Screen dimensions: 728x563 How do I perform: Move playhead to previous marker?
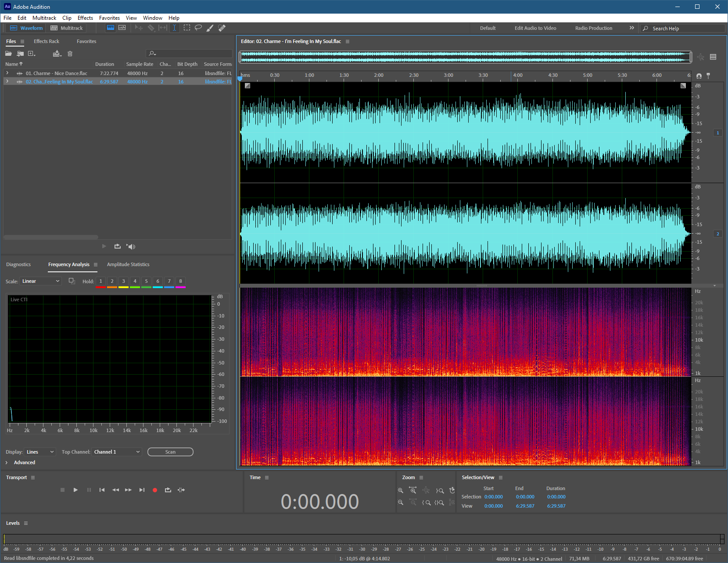pyautogui.click(x=102, y=490)
